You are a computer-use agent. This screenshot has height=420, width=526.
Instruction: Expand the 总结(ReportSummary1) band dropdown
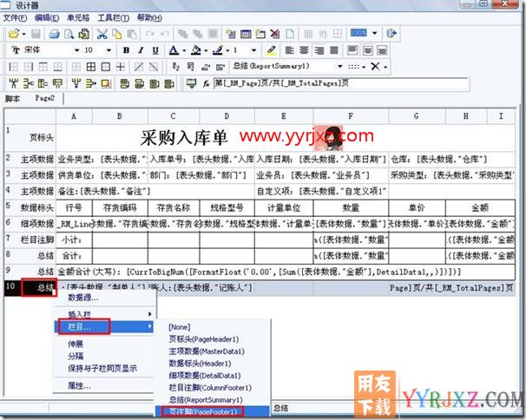tap(339, 67)
